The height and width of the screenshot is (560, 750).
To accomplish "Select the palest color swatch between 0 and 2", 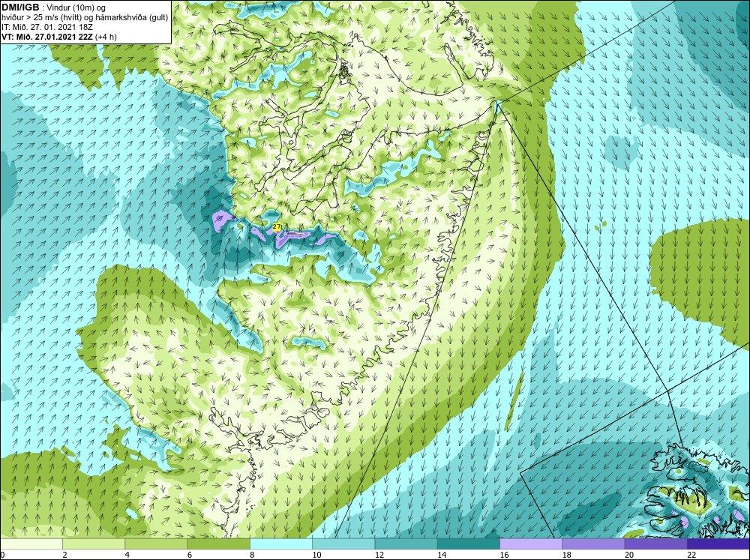I will coord(31,544).
